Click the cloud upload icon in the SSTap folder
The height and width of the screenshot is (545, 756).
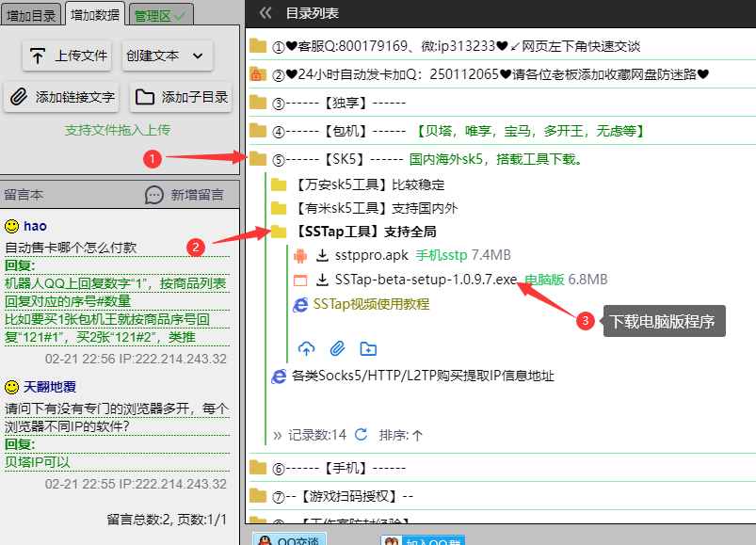(306, 348)
